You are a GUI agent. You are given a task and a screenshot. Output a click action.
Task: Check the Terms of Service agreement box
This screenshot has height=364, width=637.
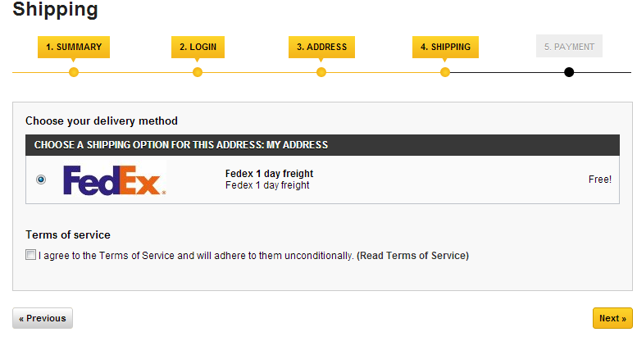click(x=31, y=255)
